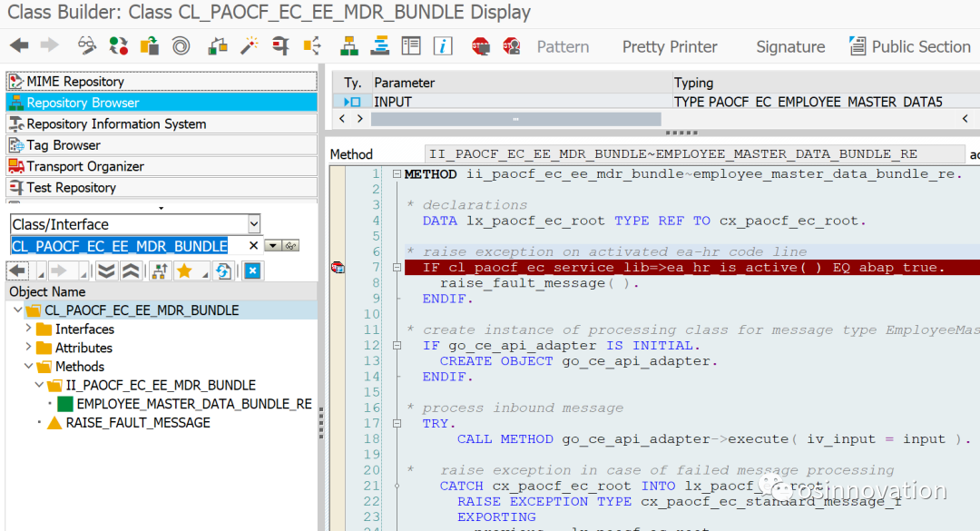The width and height of the screenshot is (980, 531).
Task: Show superior object hierarchy icon in navigator
Action: click(x=160, y=270)
